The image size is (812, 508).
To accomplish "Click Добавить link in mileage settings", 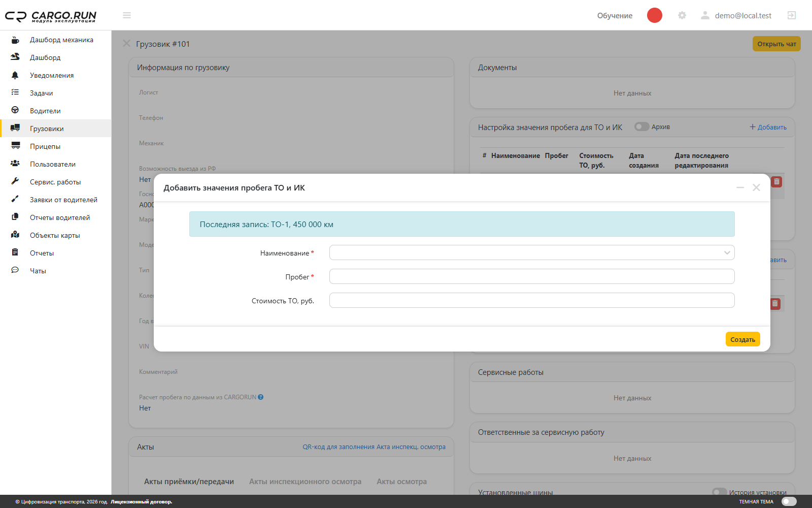I will (768, 127).
